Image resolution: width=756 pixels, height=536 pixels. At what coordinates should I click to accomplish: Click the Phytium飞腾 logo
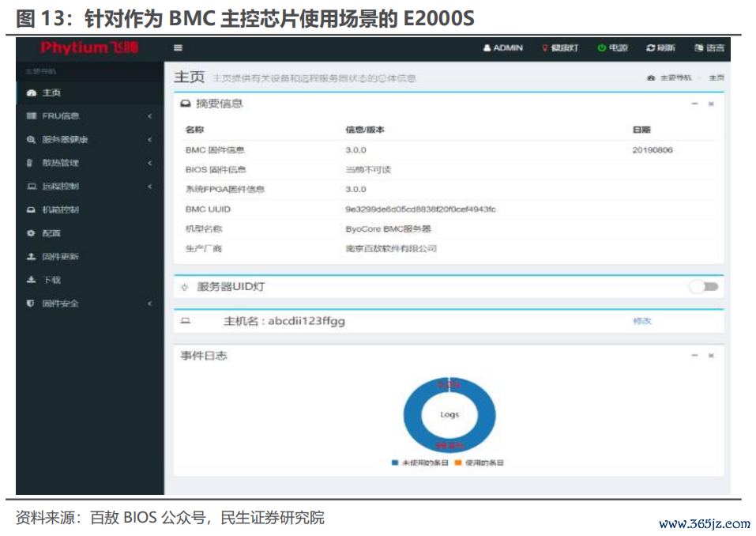coord(90,47)
